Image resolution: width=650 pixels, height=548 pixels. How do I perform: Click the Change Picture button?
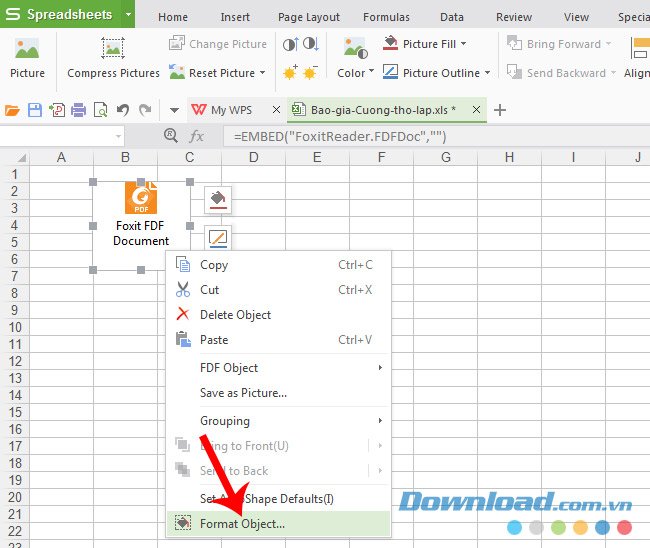point(218,44)
